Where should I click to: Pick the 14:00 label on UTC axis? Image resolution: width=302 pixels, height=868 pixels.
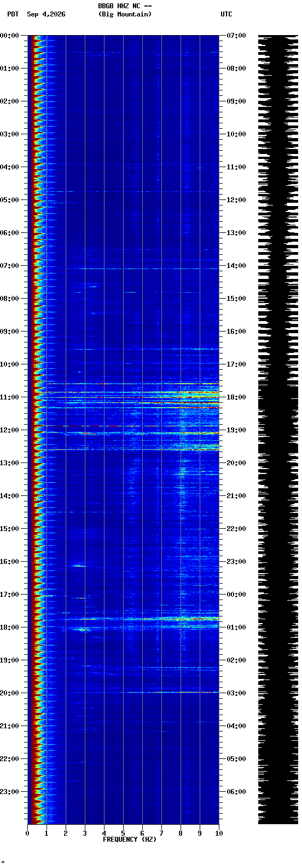236,266
